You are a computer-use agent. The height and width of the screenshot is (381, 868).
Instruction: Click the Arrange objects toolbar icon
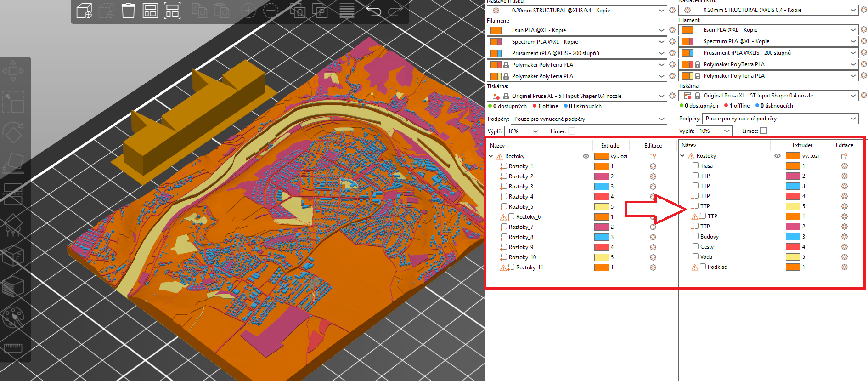[150, 11]
